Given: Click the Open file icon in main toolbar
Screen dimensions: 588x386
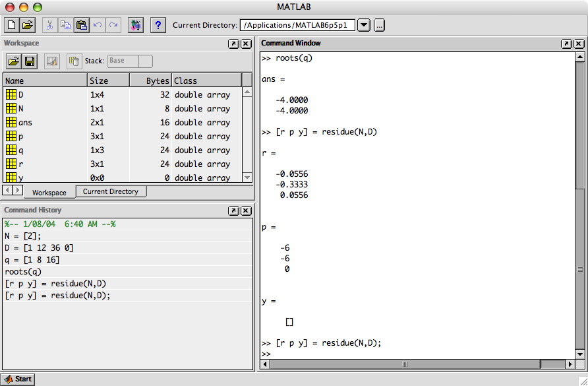Looking at the screenshot, I should click(27, 25).
